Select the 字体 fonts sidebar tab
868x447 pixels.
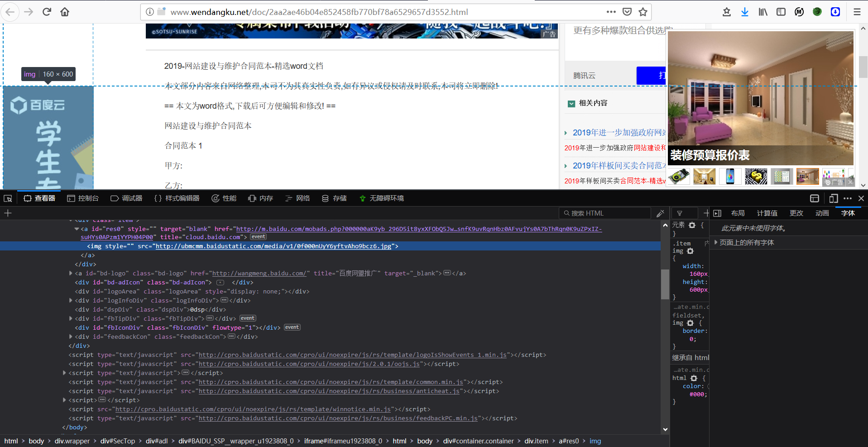(x=848, y=213)
